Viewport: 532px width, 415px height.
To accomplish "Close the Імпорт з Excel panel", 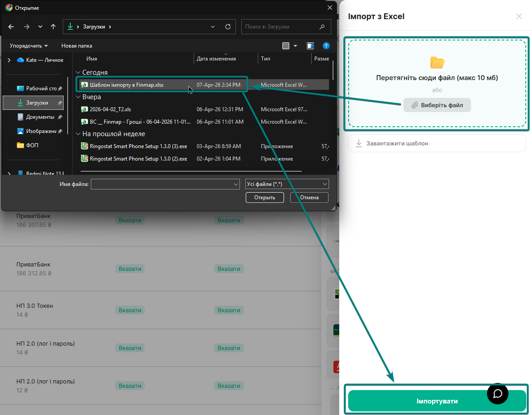I will [x=519, y=16].
